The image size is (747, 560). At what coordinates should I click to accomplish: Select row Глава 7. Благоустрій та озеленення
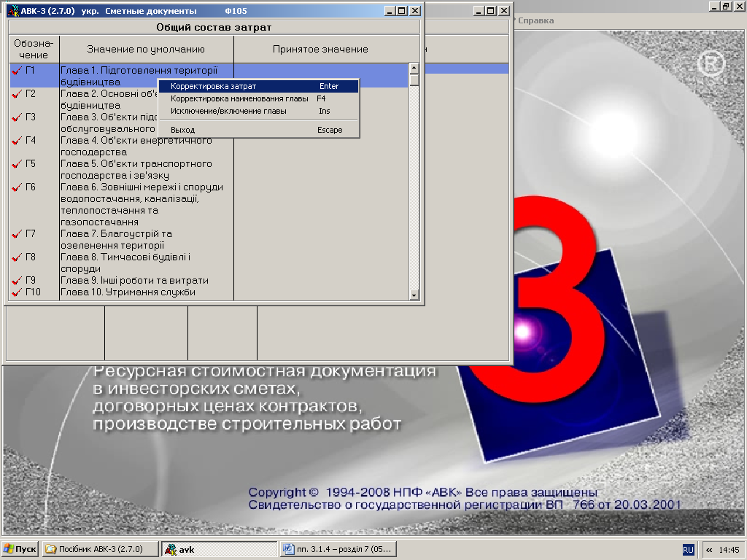(x=209, y=239)
